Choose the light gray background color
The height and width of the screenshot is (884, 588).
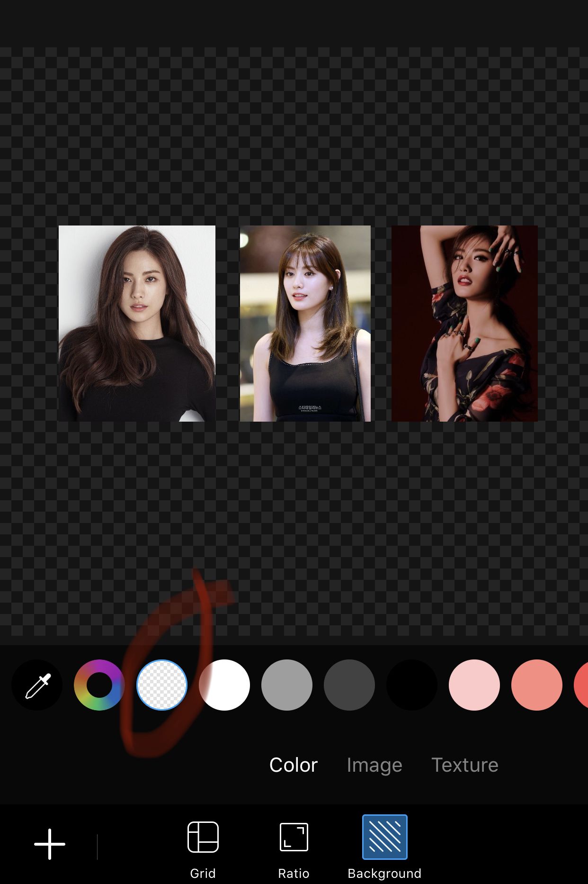click(287, 685)
